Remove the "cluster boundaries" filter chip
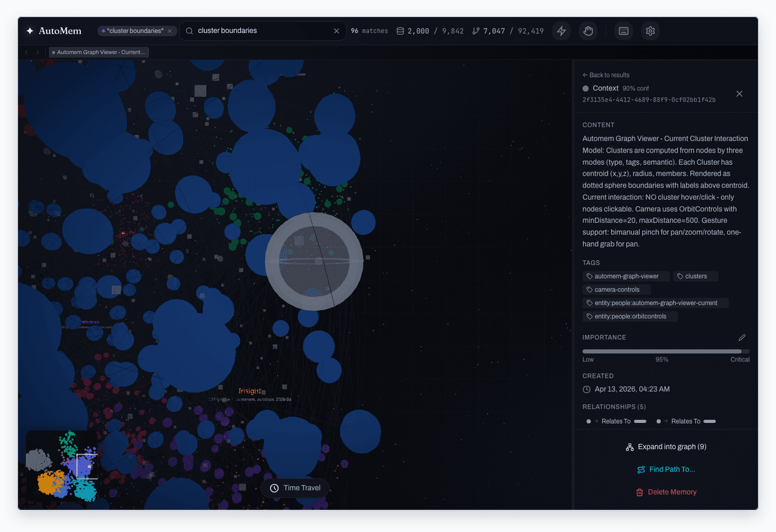776x532 pixels. point(169,30)
